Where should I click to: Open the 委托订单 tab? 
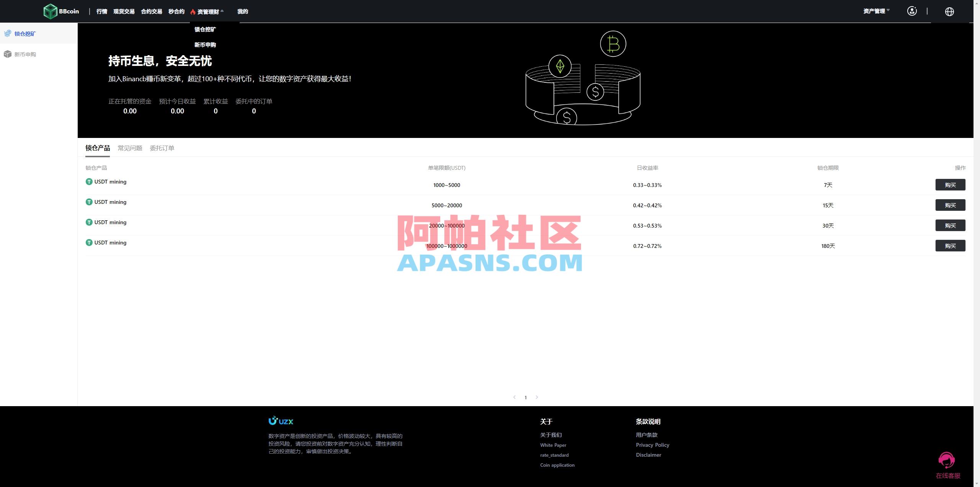tap(162, 148)
